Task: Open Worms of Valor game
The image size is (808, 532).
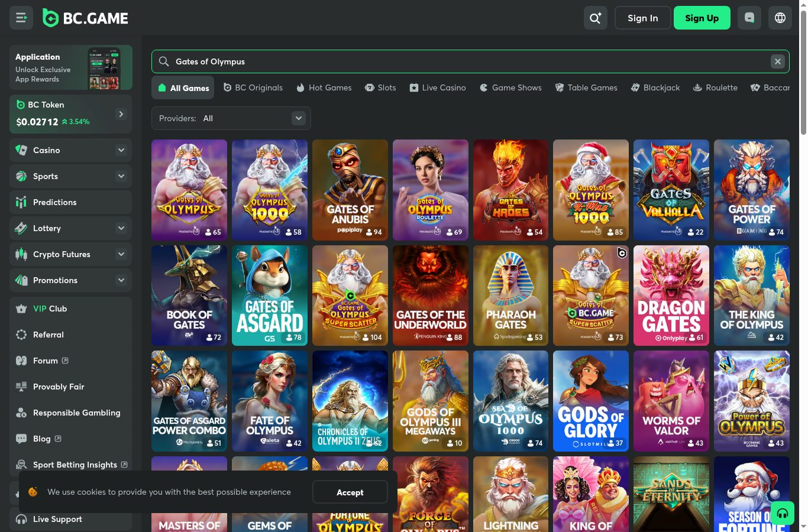Action: [x=671, y=401]
